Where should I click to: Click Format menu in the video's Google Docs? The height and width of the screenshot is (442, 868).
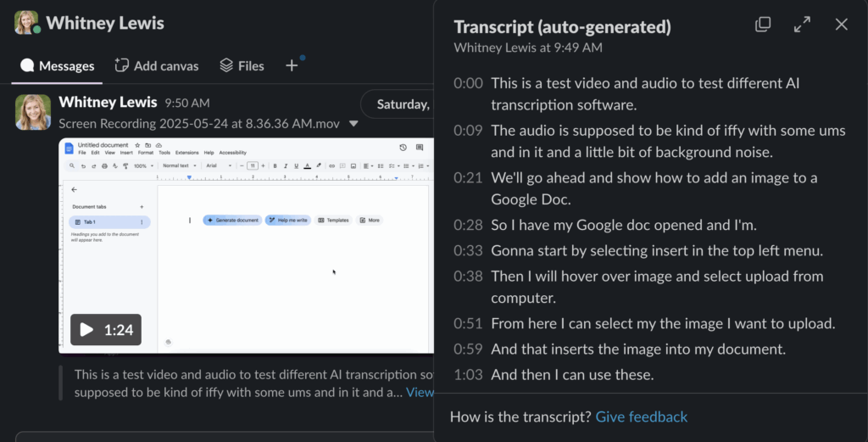click(x=146, y=153)
